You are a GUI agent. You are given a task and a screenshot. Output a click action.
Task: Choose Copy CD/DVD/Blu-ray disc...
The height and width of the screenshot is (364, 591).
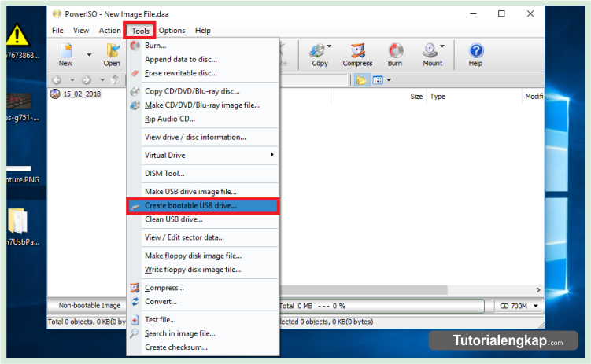coord(203,91)
